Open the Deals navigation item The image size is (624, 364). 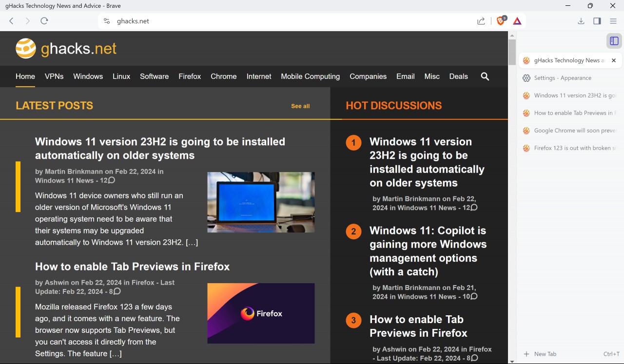coord(459,77)
